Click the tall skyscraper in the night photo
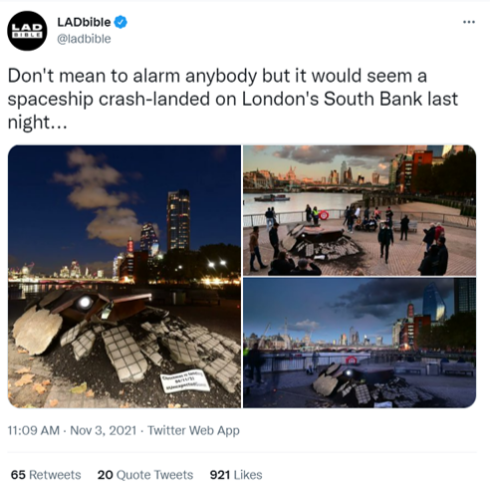This screenshot has width=490, height=490. (179, 220)
